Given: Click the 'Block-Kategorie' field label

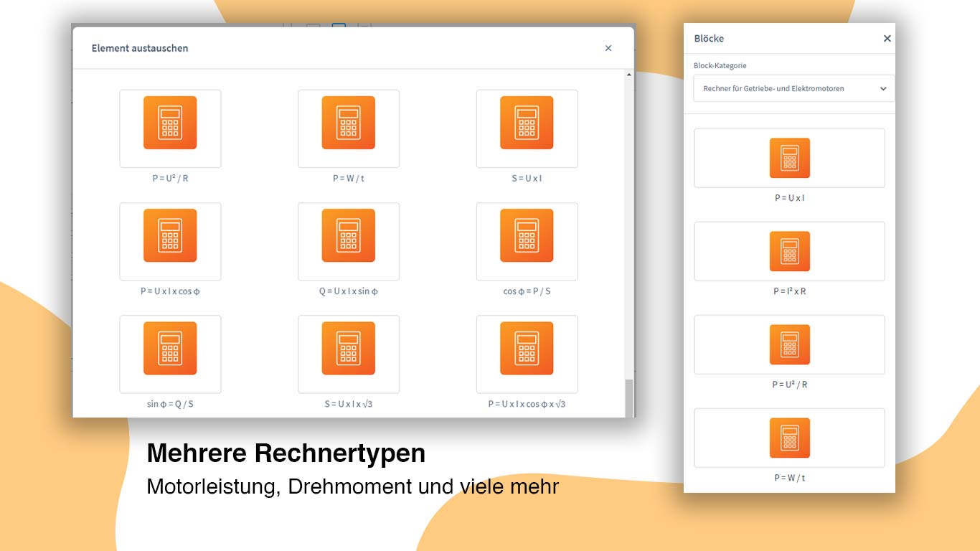Looking at the screenshot, I should 720,65.
